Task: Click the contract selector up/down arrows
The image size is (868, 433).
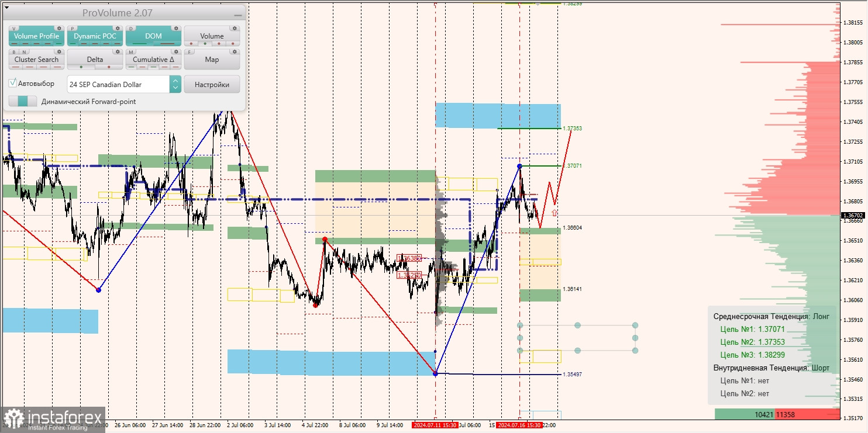Action: pyautogui.click(x=175, y=84)
